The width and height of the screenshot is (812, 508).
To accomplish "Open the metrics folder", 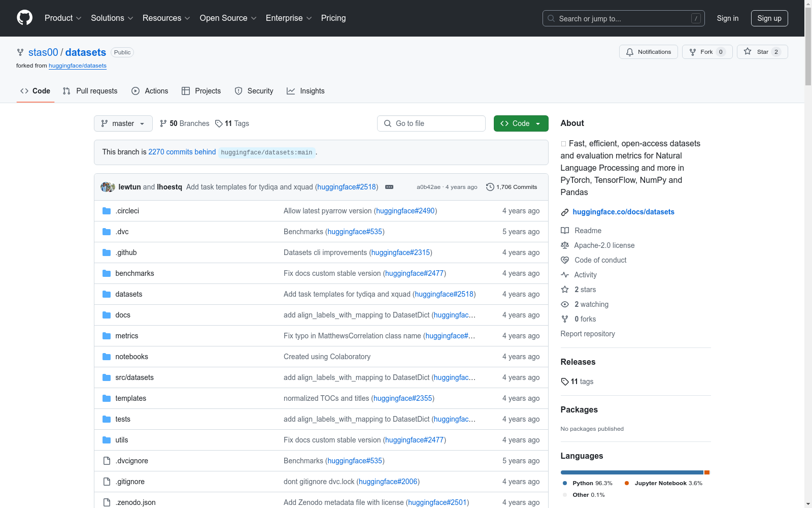I will [127, 336].
